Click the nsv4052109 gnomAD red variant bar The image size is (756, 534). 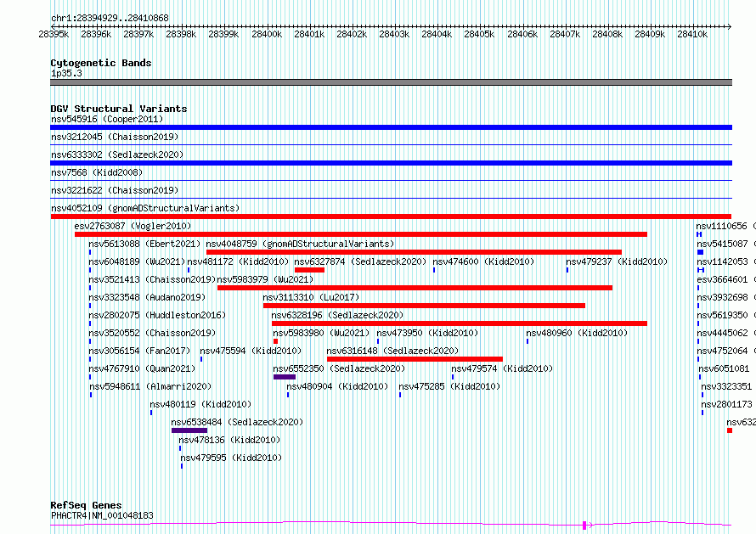click(x=391, y=216)
